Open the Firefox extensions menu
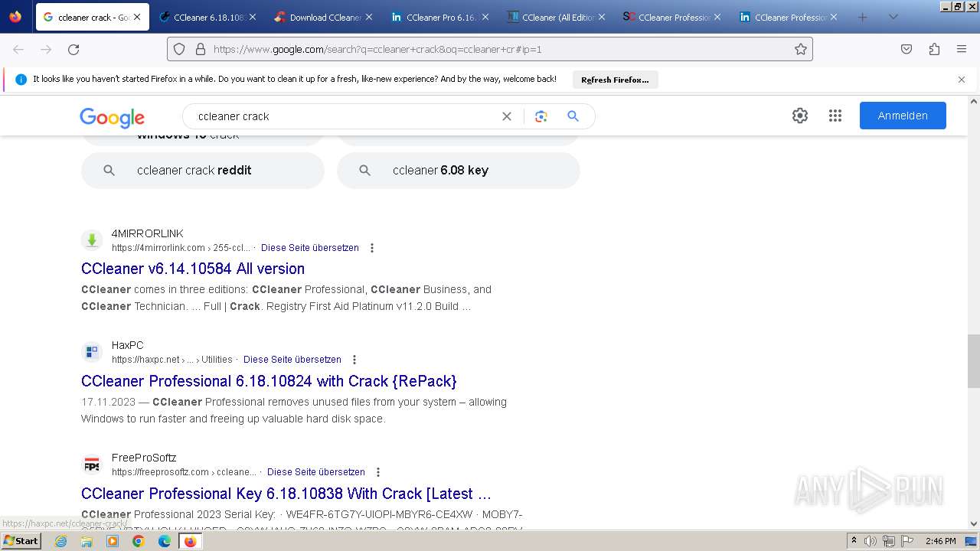Viewport: 980px width, 551px height. [934, 49]
